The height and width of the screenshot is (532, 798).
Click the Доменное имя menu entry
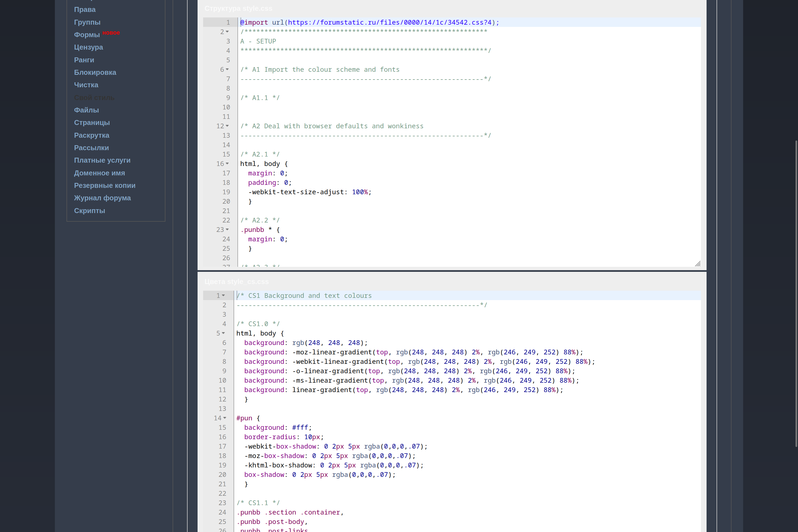[99, 173]
